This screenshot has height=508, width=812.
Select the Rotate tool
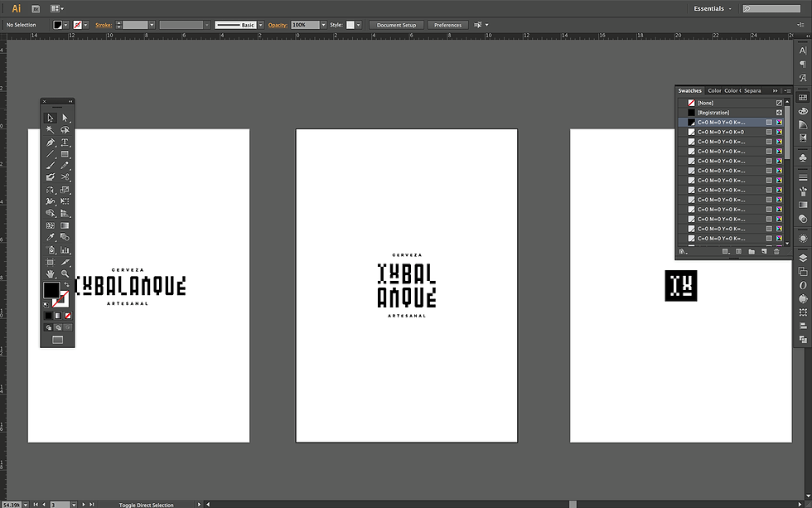click(x=51, y=190)
